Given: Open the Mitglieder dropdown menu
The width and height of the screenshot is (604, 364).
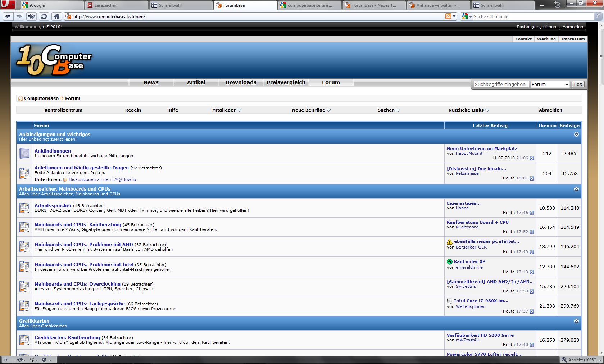Looking at the screenshot, I should pyautogui.click(x=227, y=110).
